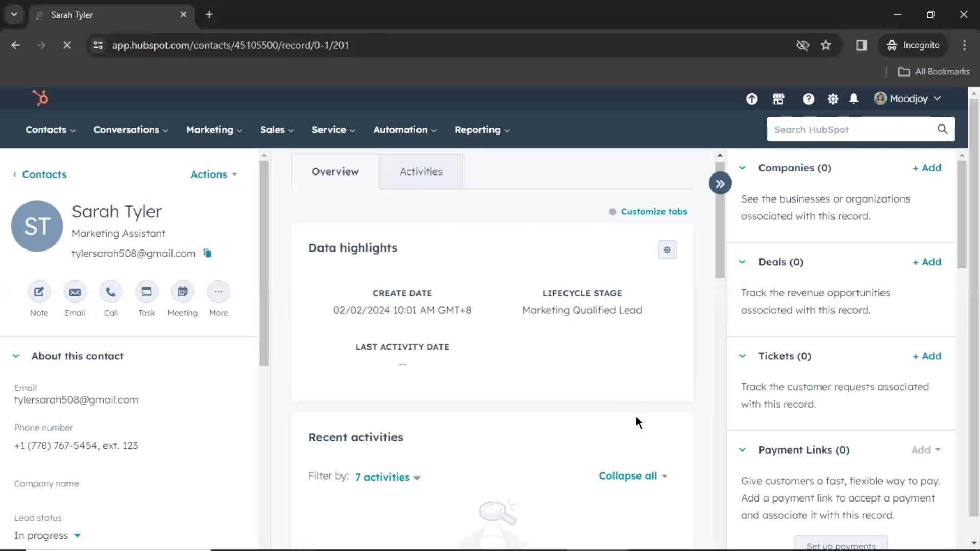Expand the Deals section with chevron

(x=743, y=262)
